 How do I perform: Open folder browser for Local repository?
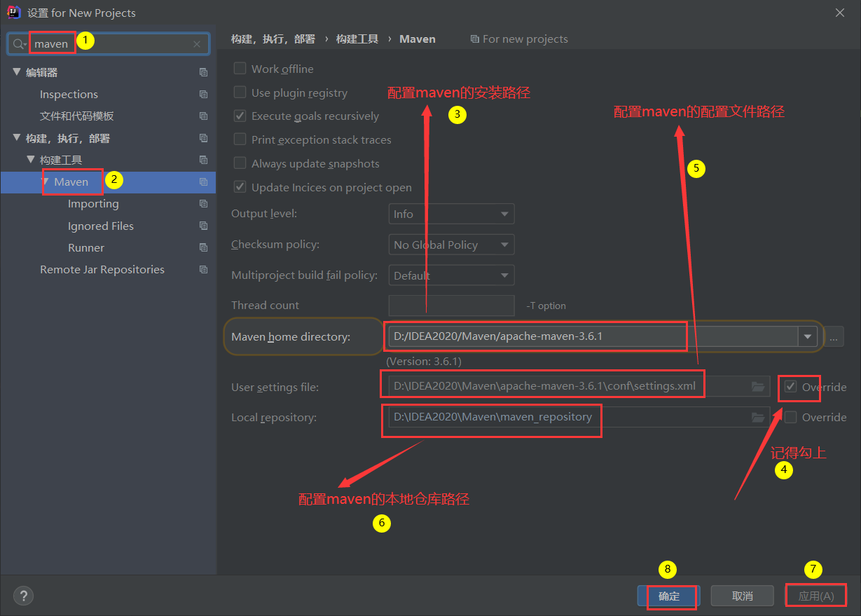pyautogui.click(x=758, y=417)
